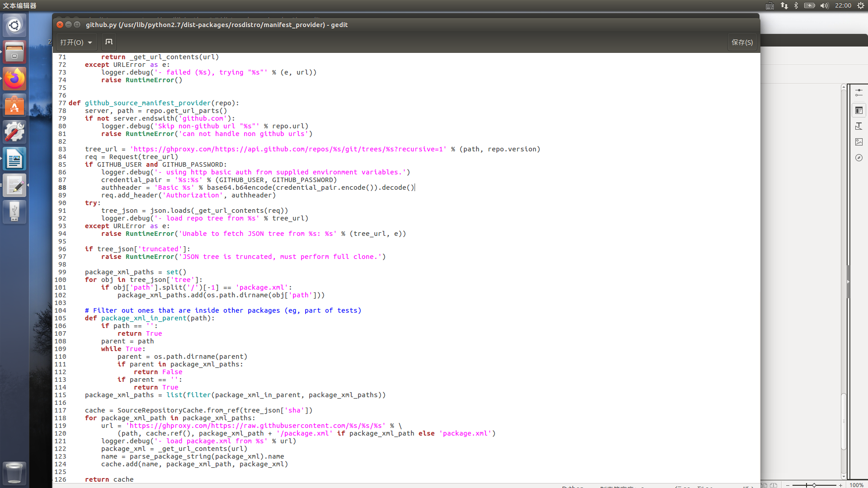
Task: Switch to LibreOffice Writer in dock
Action: (14, 159)
